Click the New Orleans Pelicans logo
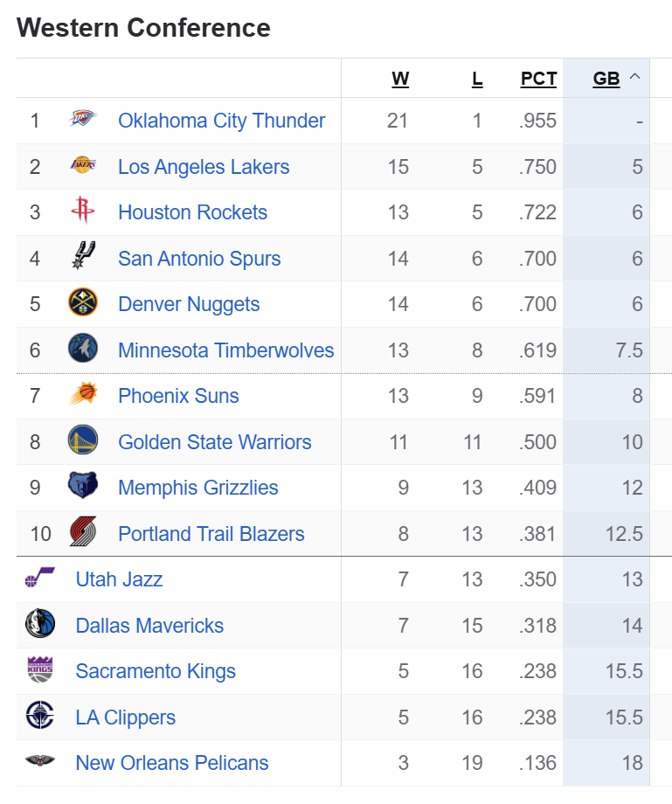Image resolution: width=672 pixels, height=804 pixels. pyautogui.click(x=40, y=762)
